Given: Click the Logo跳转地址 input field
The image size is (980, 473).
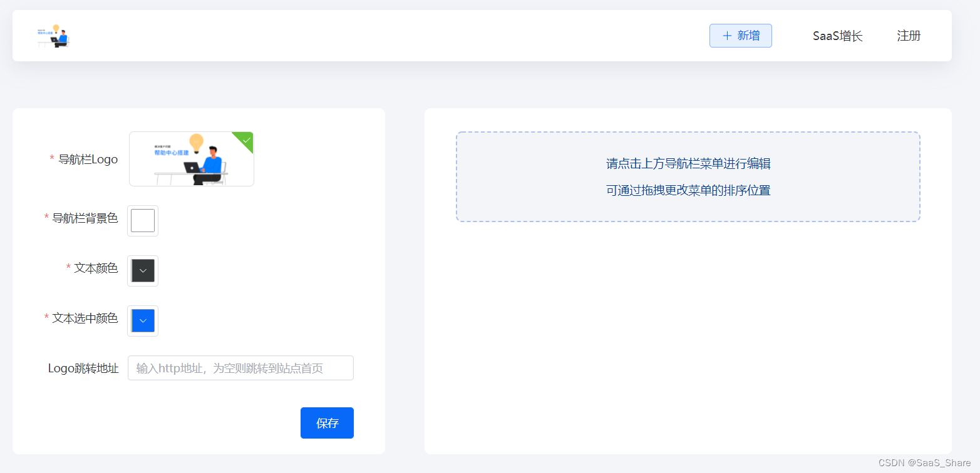Looking at the screenshot, I should click(240, 368).
